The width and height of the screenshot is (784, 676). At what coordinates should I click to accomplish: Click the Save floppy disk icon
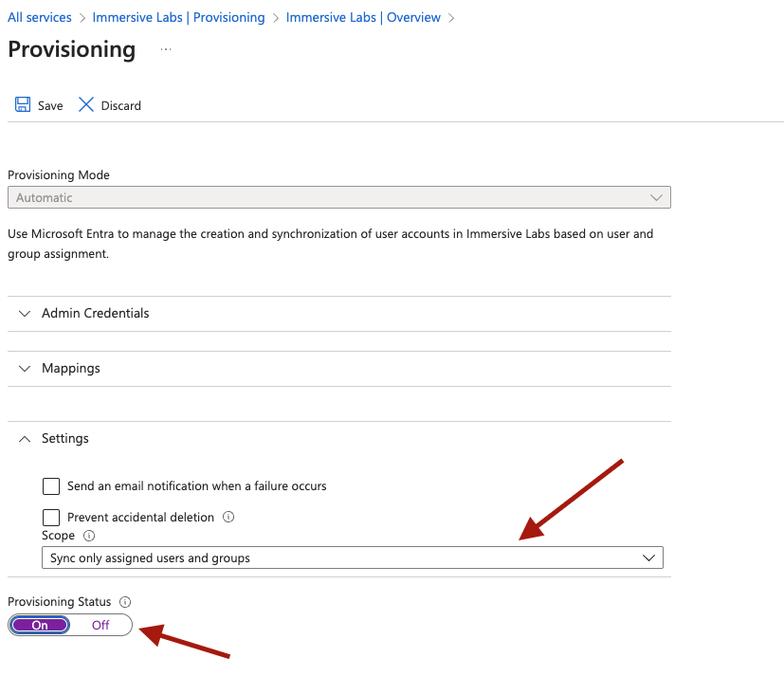(x=23, y=105)
